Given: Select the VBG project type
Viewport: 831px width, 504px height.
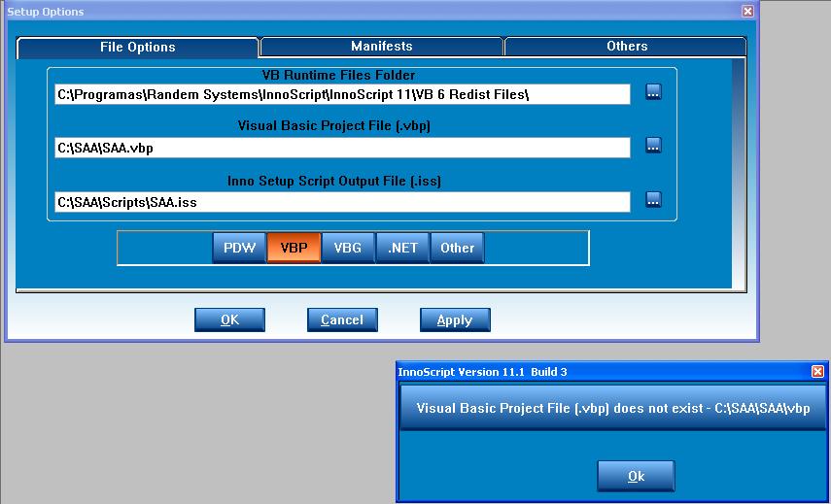Looking at the screenshot, I should pyautogui.click(x=348, y=248).
